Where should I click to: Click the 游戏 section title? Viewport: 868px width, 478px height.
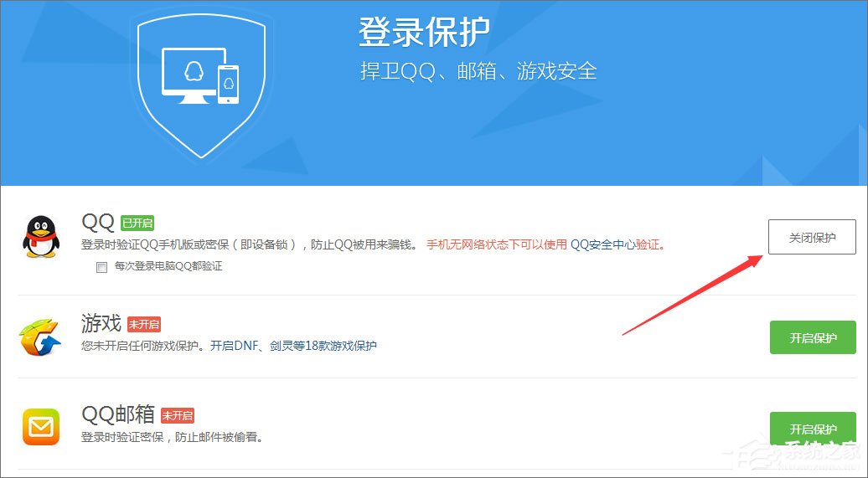[101, 323]
